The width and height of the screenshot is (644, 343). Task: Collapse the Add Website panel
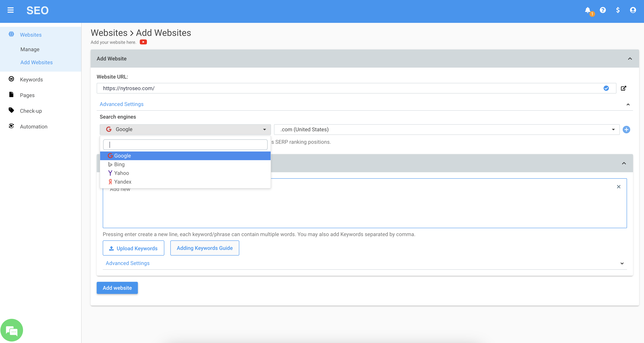coord(630,59)
